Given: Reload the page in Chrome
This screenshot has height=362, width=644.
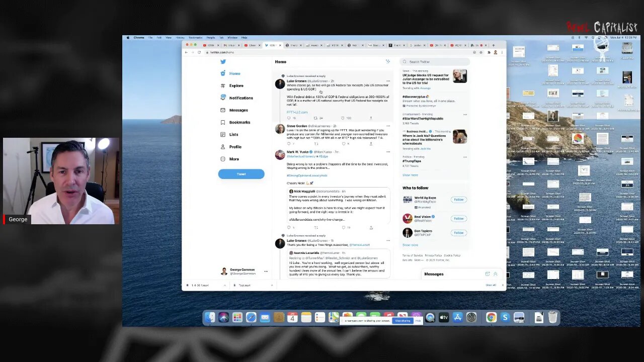Looking at the screenshot, I should pos(199,52).
